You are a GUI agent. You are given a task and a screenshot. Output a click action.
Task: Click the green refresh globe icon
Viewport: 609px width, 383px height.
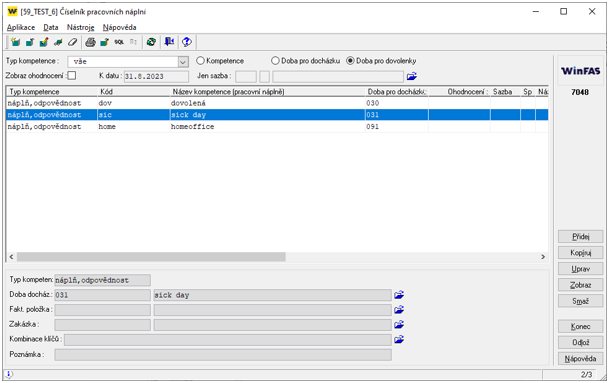pos(151,42)
